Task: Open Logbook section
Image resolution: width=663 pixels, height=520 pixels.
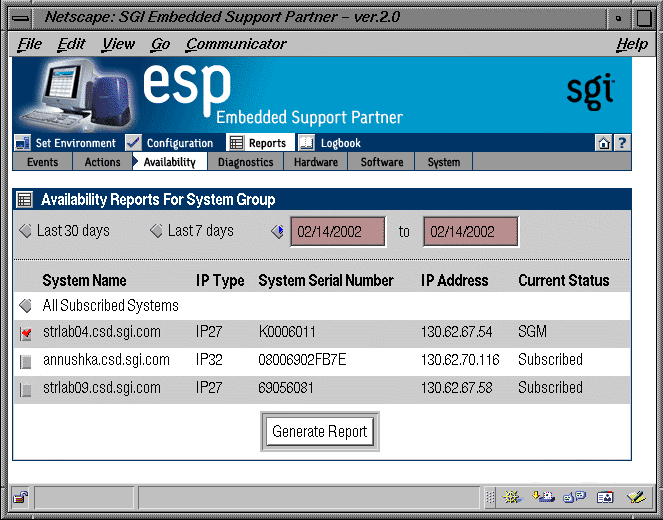Action: 340,143
